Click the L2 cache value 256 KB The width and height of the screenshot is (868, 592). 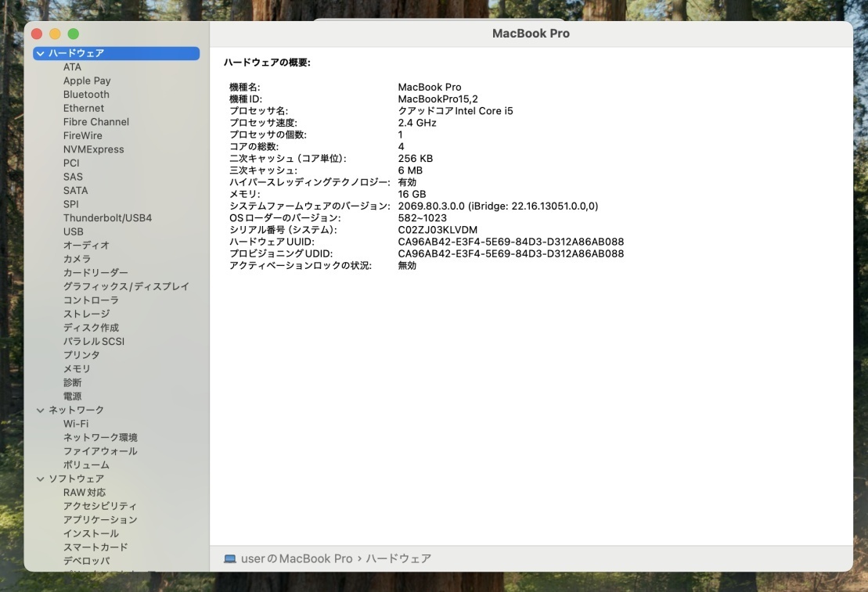point(415,159)
